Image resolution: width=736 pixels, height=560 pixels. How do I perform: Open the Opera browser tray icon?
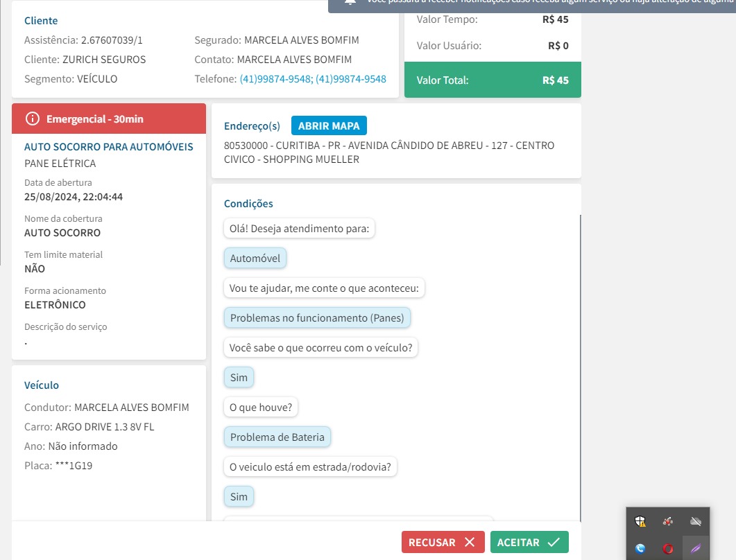[668, 548]
